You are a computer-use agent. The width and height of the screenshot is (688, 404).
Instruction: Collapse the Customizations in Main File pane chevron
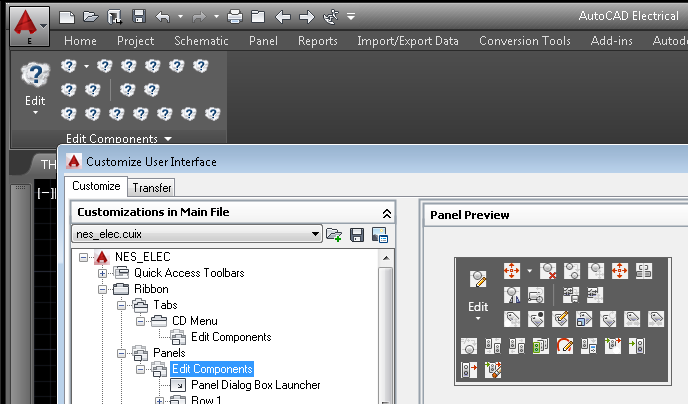tap(387, 214)
